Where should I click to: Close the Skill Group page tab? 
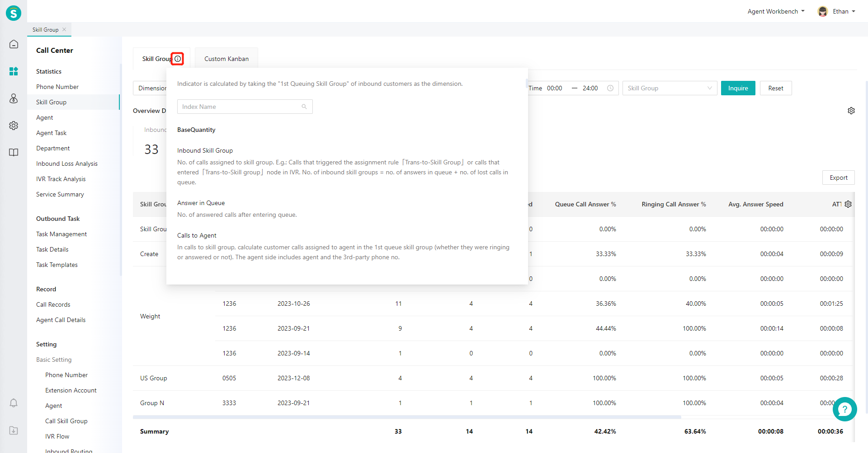pyautogui.click(x=64, y=29)
